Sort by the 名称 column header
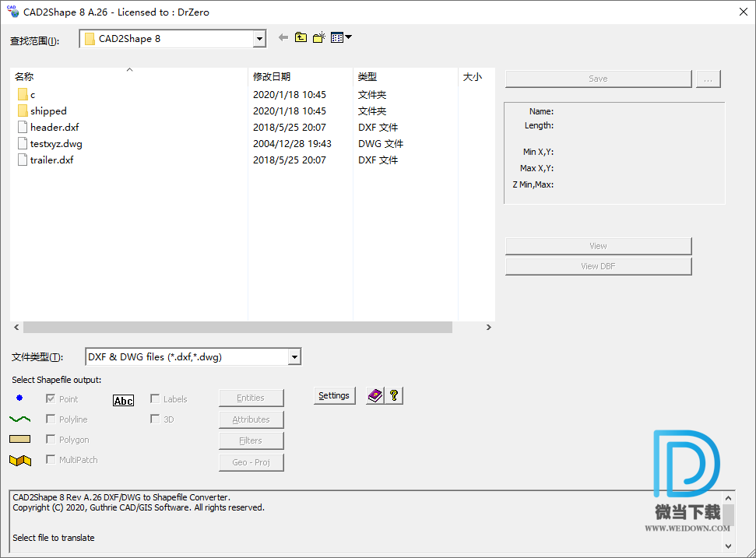 128,76
